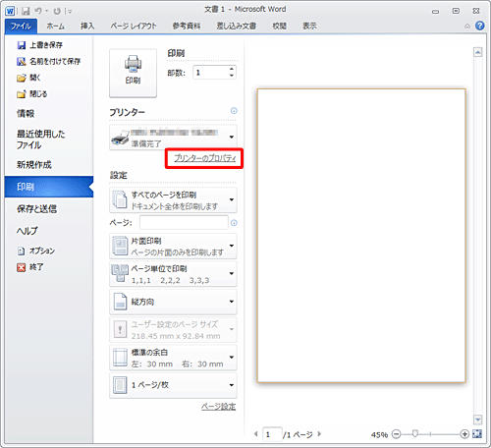This screenshot has width=491, height=448.
Task: Click the 45% zoom level text
Action: pos(379,434)
